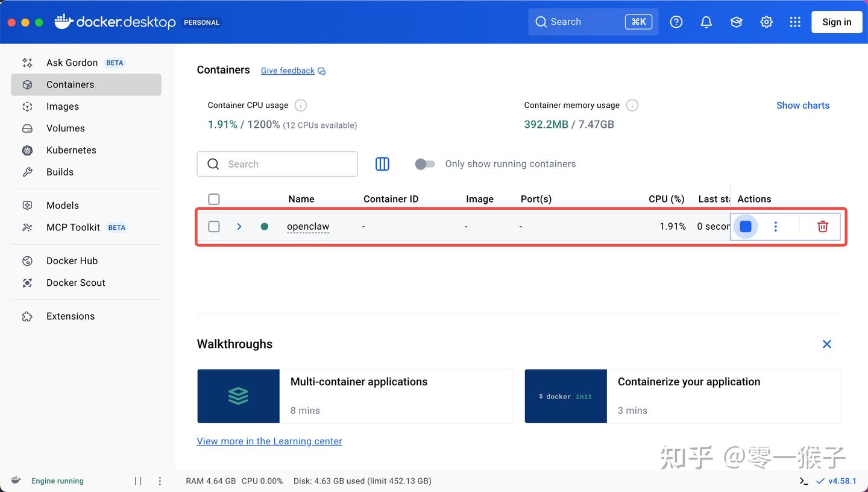Open the Learning center graduation cap icon

coord(736,22)
